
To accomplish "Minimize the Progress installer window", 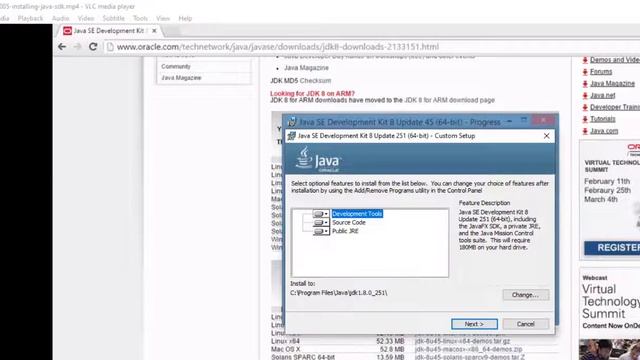I will [x=509, y=121].
